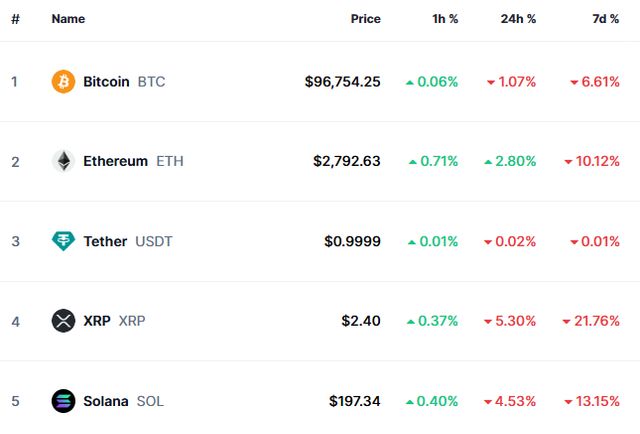The width and height of the screenshot is (640, 434).
Task: Click the Solana logo icon
Action: click(x=63, y=401)
